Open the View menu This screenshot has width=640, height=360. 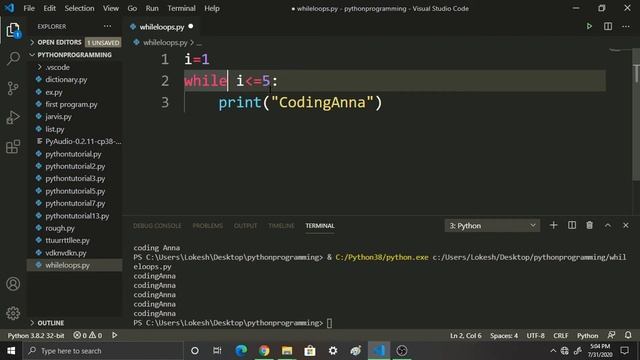pos(111,8)
